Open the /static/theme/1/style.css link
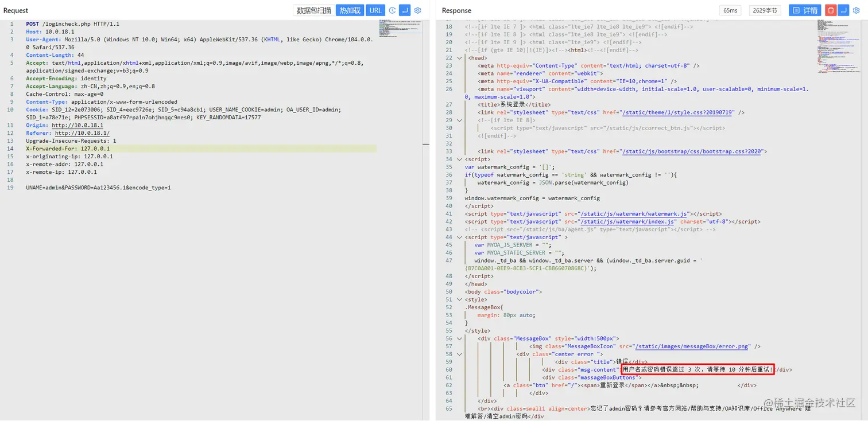The height and width of the screenshot is (421, 868). tap(678, 113)
